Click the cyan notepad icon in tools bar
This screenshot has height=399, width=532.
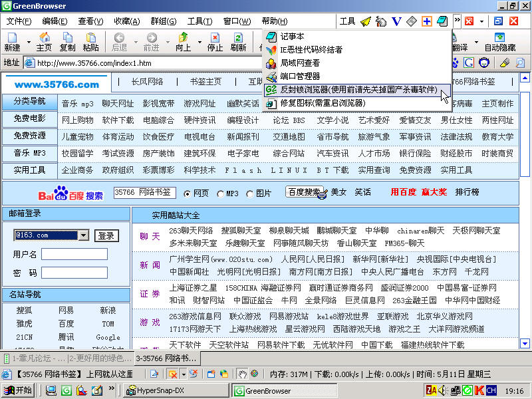[442, 21]
